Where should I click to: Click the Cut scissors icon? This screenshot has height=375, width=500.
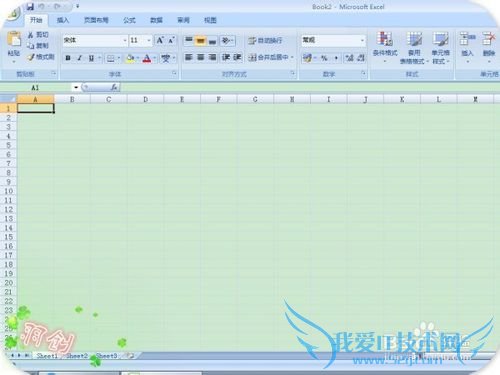click(x=31, y=35)
